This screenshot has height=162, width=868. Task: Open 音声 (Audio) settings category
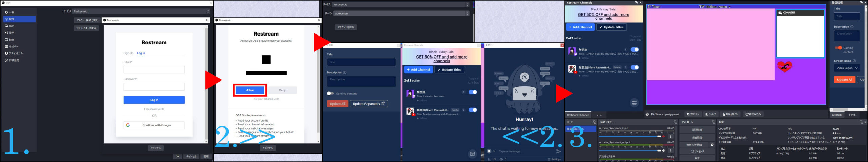[19, 33]
